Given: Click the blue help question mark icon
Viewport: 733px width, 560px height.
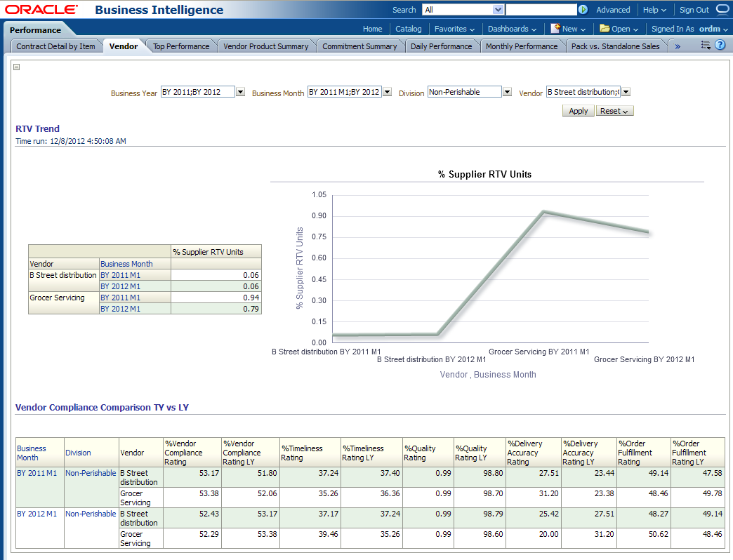Looking at the screenshot, I should click(x=720, y=46).
